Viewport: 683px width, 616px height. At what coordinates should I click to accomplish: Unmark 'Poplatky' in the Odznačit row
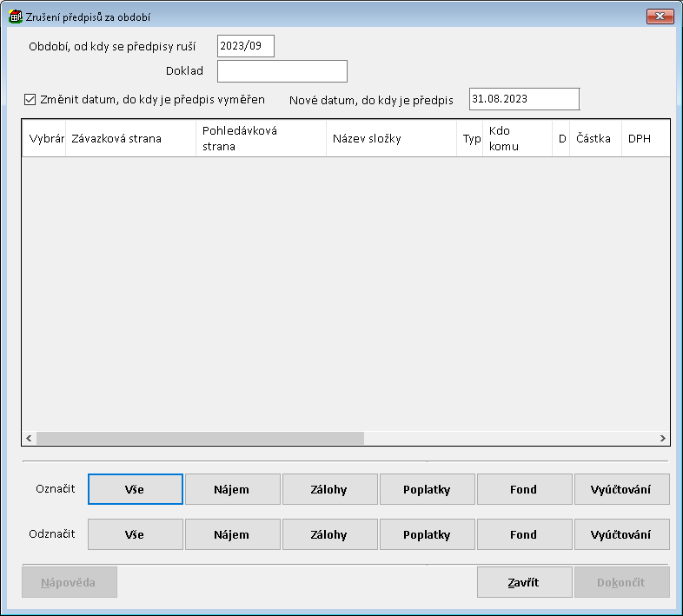click(x=427, y=534)
